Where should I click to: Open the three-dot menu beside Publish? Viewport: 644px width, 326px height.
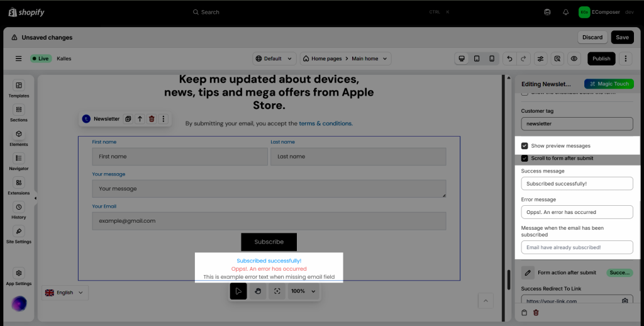point(625,59)
